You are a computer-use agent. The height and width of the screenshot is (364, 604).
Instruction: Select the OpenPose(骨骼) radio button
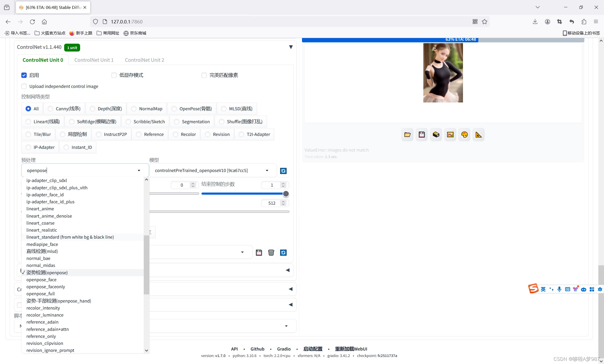coord(174,109)
